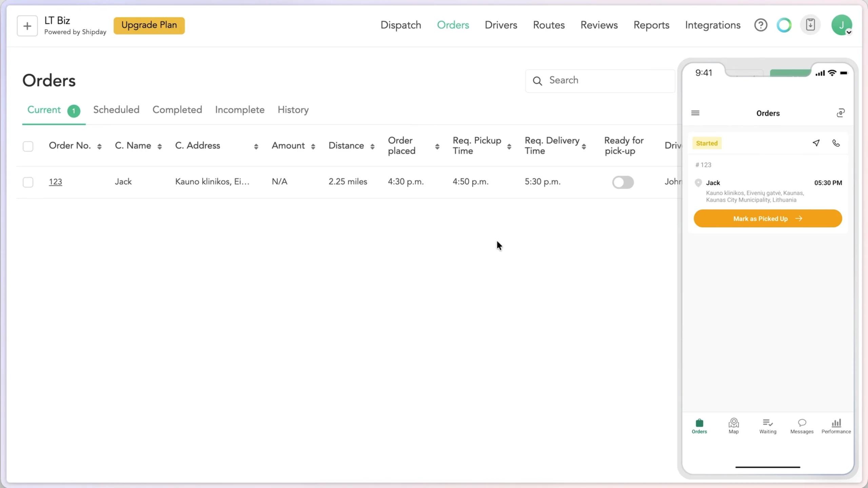This screenshot has width=868, height=488.
Task: Select the header checkbox to select all orders
Action: 28,146
